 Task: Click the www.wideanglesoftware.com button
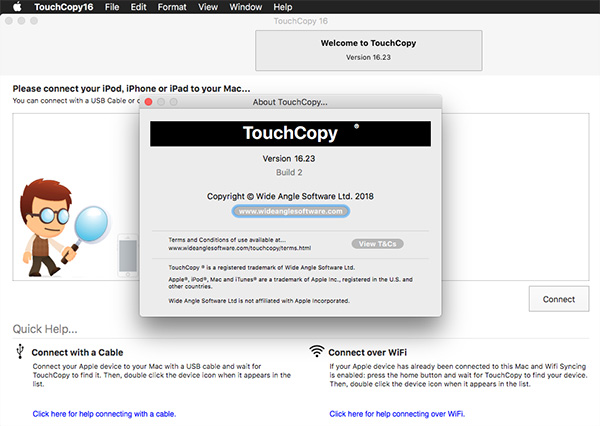pyautogui.click(x=290, y=211)
